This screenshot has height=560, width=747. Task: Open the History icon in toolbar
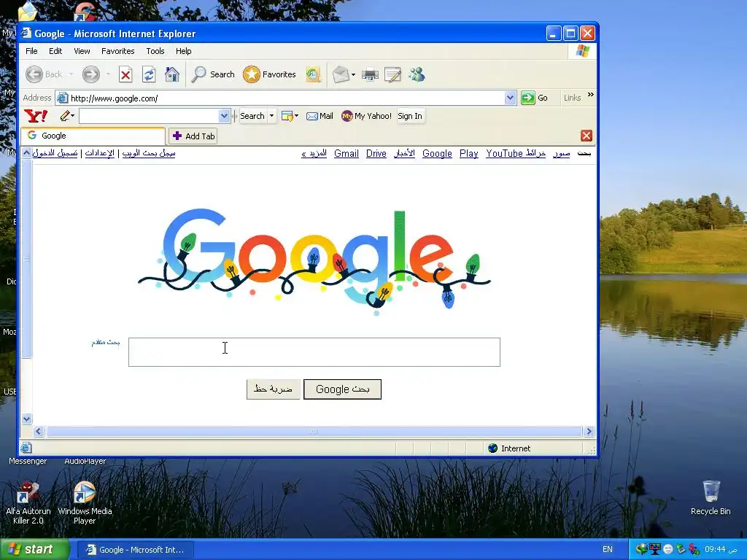313,74
